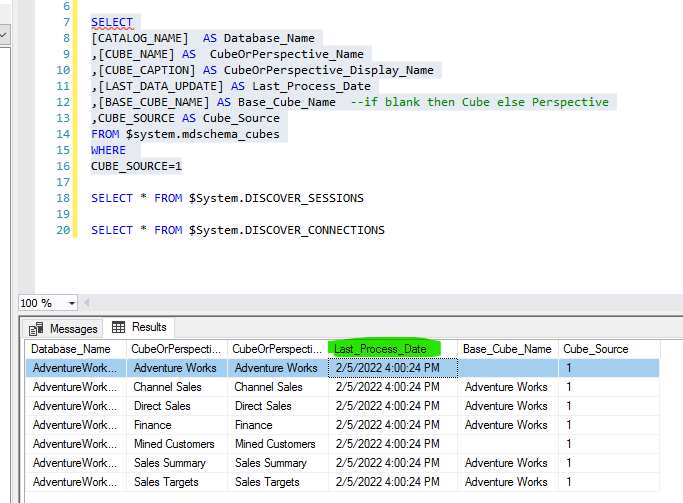Click the editor horizontal scroll left arrow
This screenshot has height=503, width=683.
click(x=87, y=302)
